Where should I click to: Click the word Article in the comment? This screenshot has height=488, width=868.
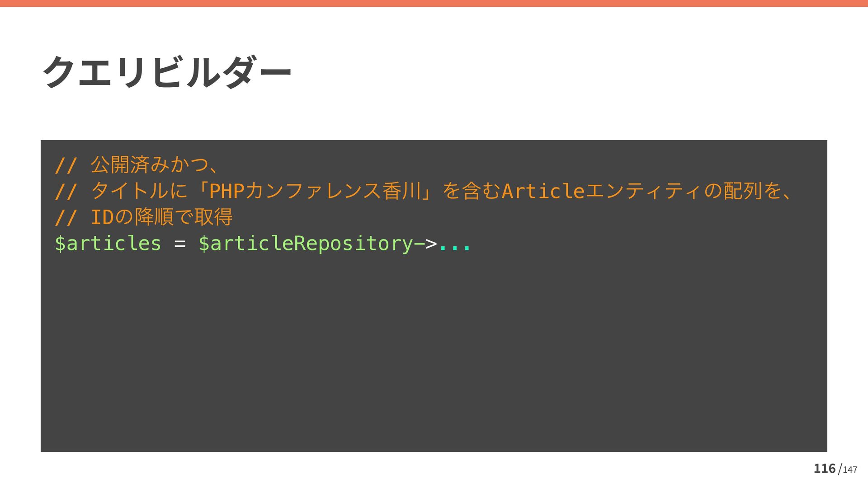[543, 191]
